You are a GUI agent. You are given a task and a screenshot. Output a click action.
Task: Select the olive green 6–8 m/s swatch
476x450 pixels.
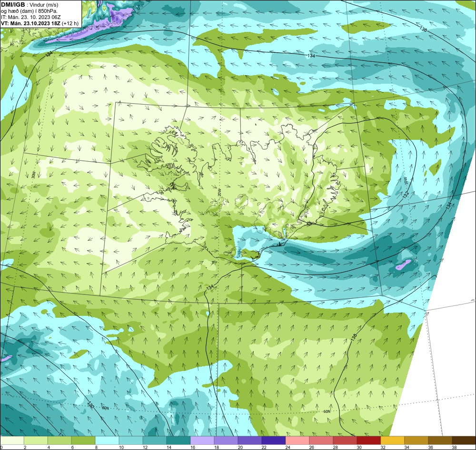[x=83, y=440]
